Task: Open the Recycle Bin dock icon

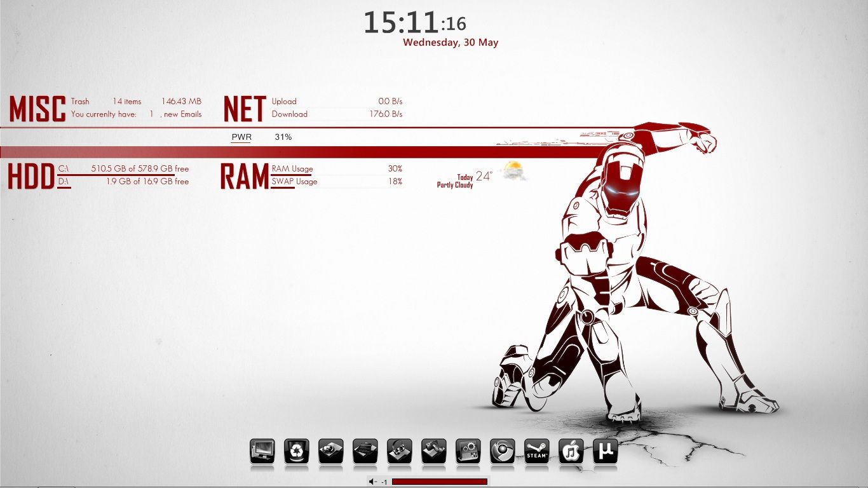Action: pos(297,452)
